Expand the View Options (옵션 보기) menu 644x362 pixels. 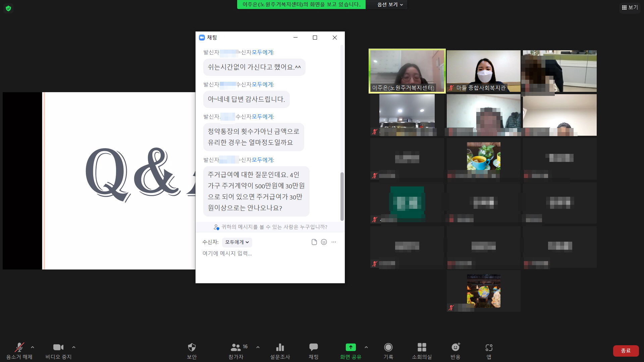tap(390, 5)
